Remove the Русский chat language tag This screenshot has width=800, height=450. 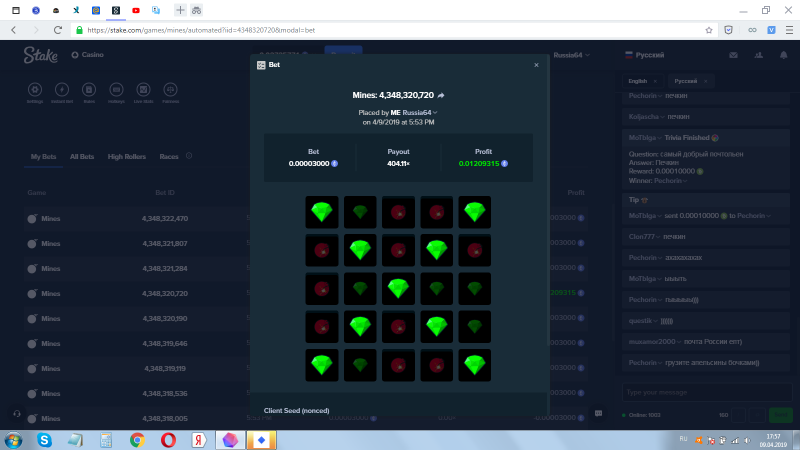[x=706, y=81]
